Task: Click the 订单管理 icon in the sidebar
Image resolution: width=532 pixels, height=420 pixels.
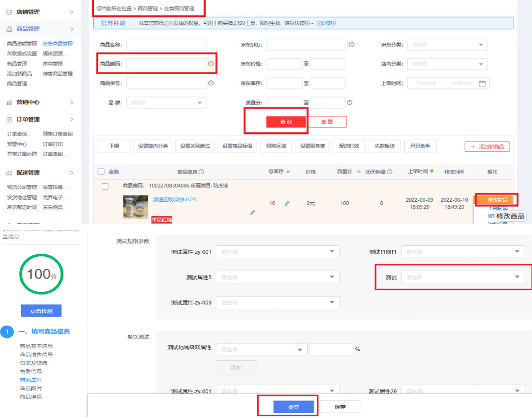Action: click(8, 119)
